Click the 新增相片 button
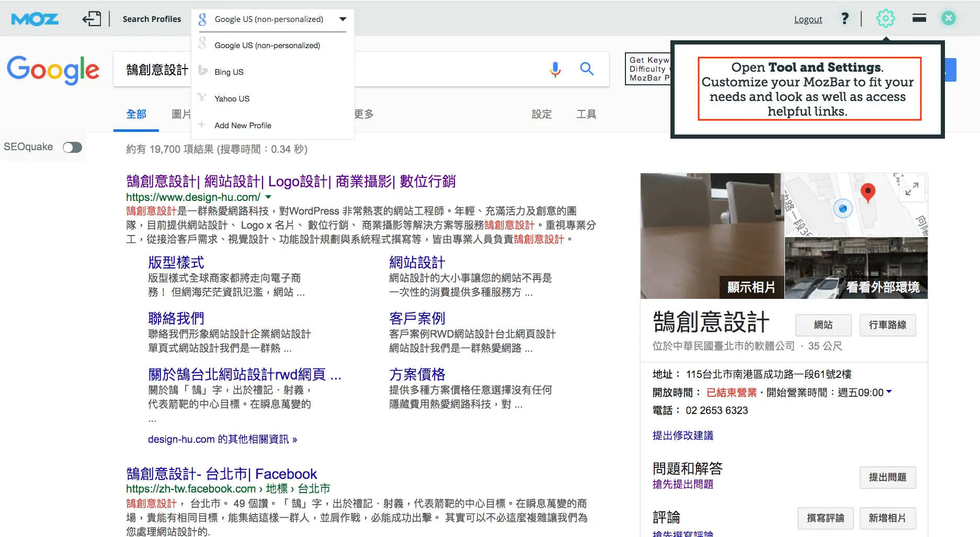The height and width of the screenshot is (537, 980). point(887,518)
